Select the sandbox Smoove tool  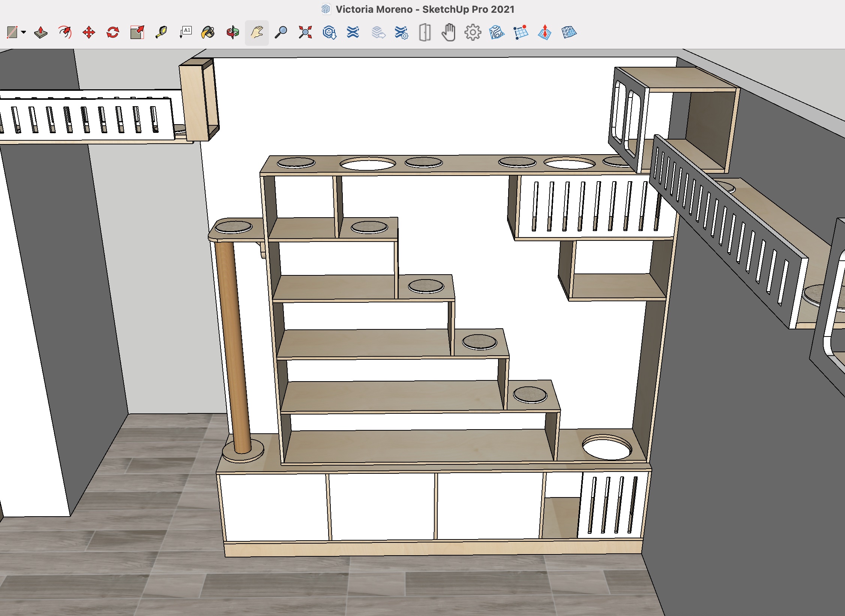click(545, 32)
